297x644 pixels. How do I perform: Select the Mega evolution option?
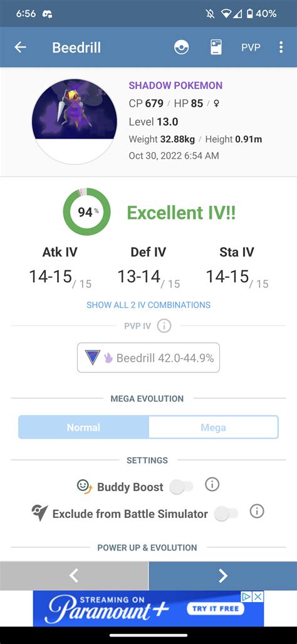tap(213, 428)
